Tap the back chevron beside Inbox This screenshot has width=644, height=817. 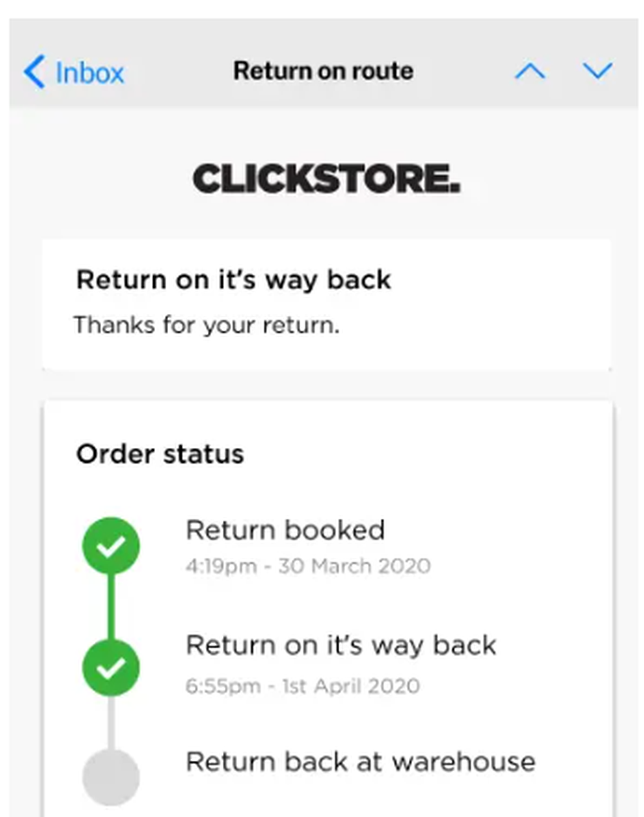point(34,72)
